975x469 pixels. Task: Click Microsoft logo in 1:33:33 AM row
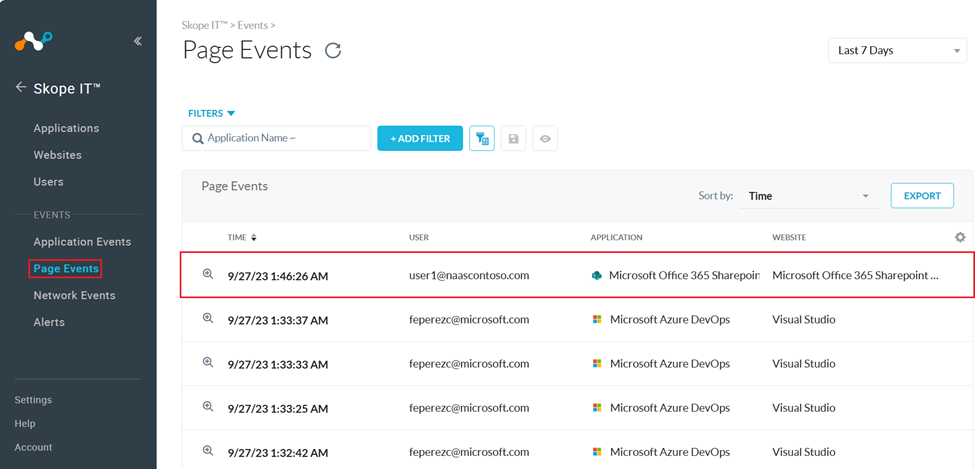[x=597, y=363]
